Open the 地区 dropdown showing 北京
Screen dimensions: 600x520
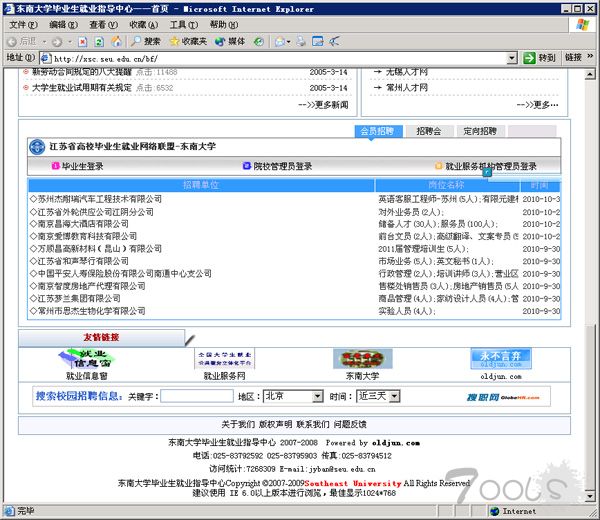pyautogui.click(x=293, y=396)
